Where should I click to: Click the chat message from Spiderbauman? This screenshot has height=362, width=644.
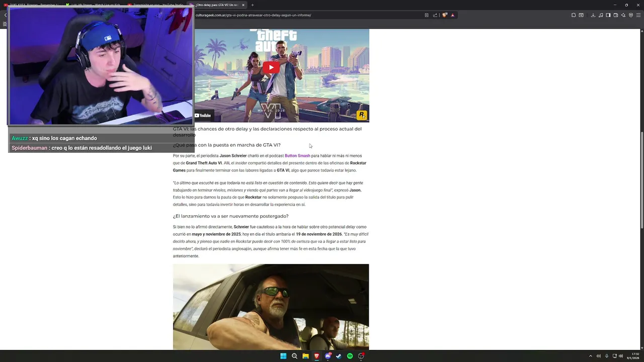pos(82,148)
